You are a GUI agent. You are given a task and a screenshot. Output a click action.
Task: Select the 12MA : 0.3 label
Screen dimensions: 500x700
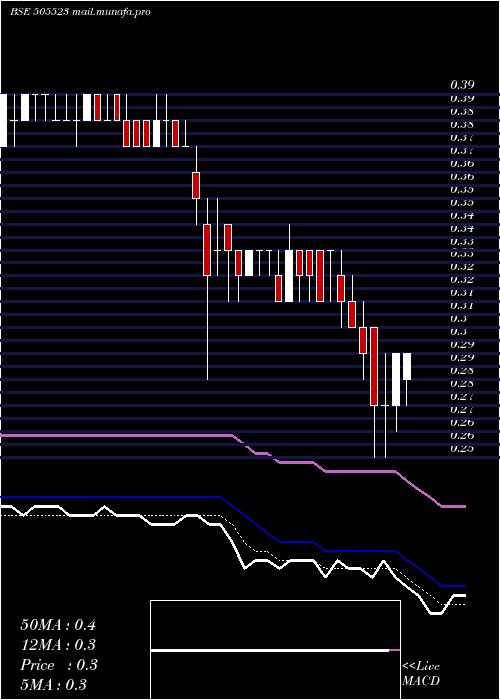pos(58,645)
